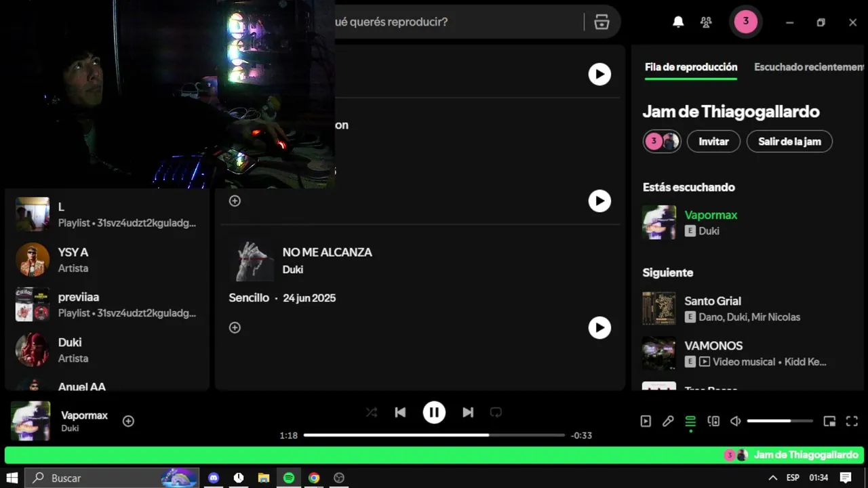Open Anuel AA in library
The height and width of the screenshot is (488, 868).
[x=107, y=385]
